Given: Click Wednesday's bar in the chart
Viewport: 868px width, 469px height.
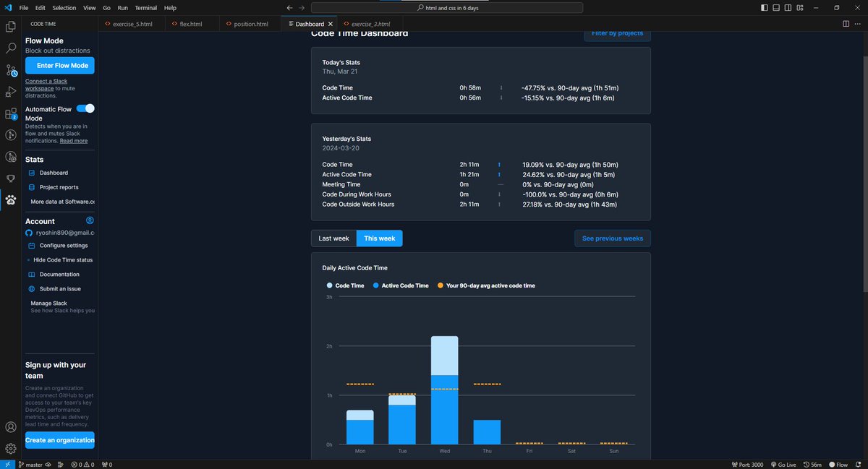Looking at the screenshot, I should pyautogui.click(x=445, y=390).
